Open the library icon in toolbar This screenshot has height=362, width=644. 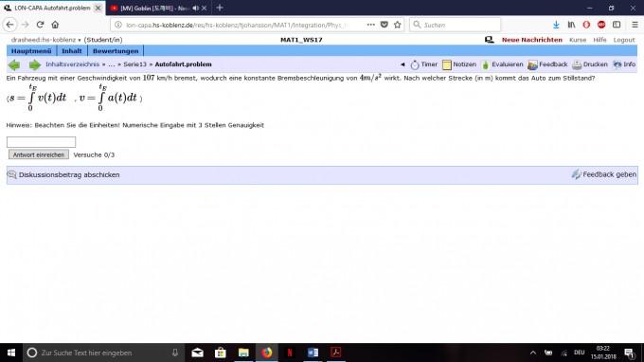pyautogui.click(x=571, y=25)
